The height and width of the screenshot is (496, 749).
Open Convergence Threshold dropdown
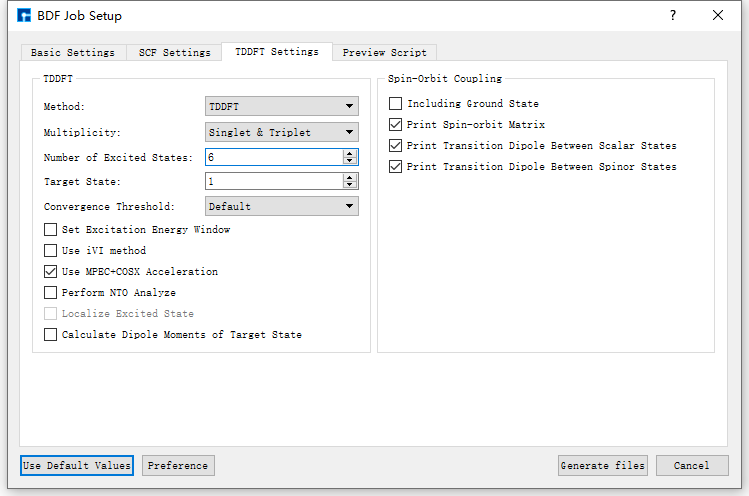click(x=281, y=206)
